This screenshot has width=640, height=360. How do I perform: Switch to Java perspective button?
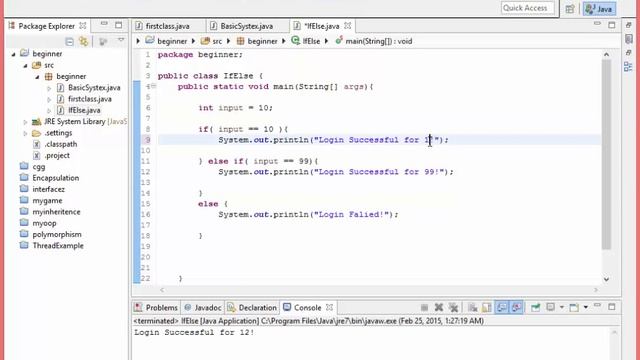(599, 9)
